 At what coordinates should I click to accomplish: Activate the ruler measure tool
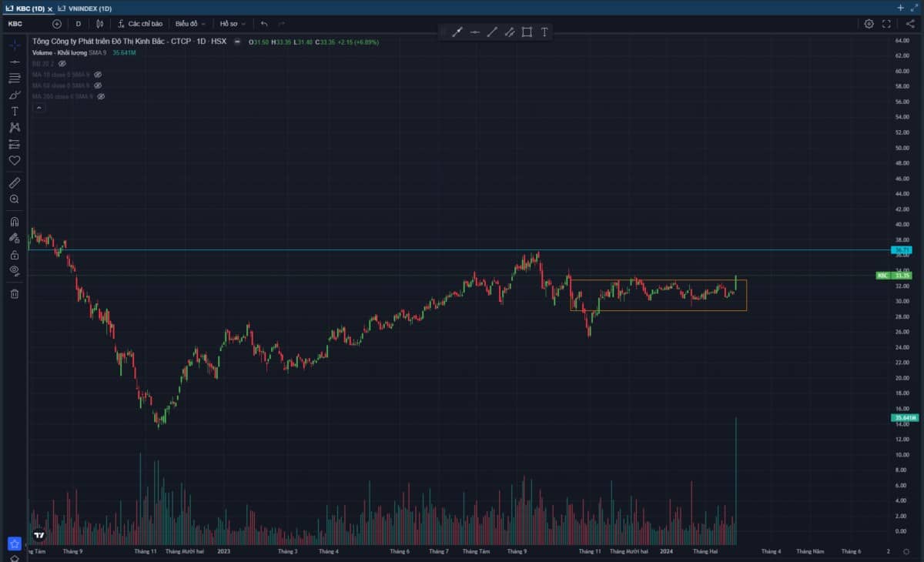click(15, 182)
